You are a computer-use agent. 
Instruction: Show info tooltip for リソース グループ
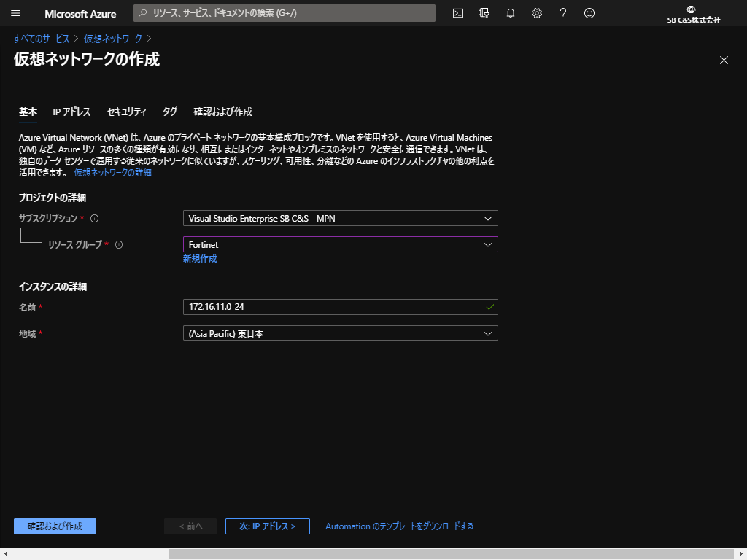(x=119, y=245)
